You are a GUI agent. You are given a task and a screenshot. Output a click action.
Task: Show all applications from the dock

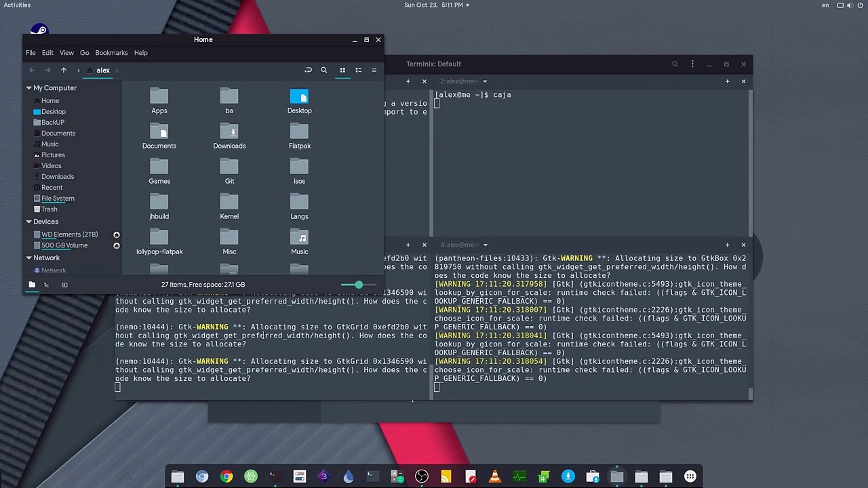(x=690, y=476)
